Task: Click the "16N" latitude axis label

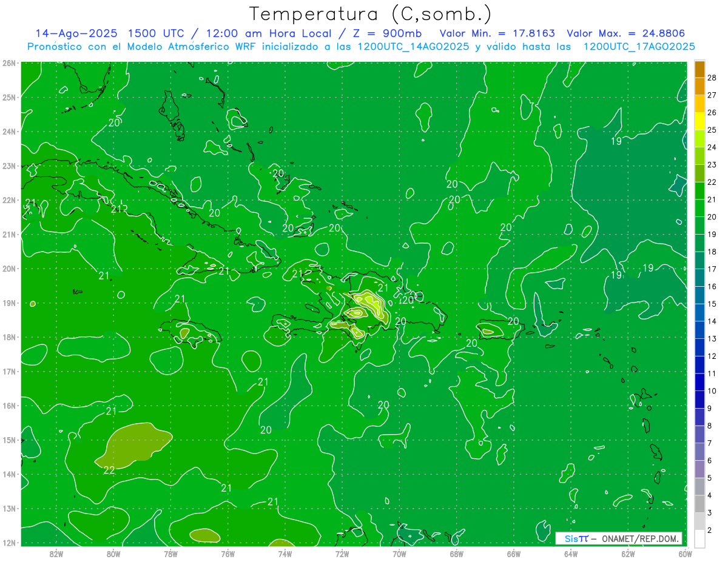Action: [9, 406]
